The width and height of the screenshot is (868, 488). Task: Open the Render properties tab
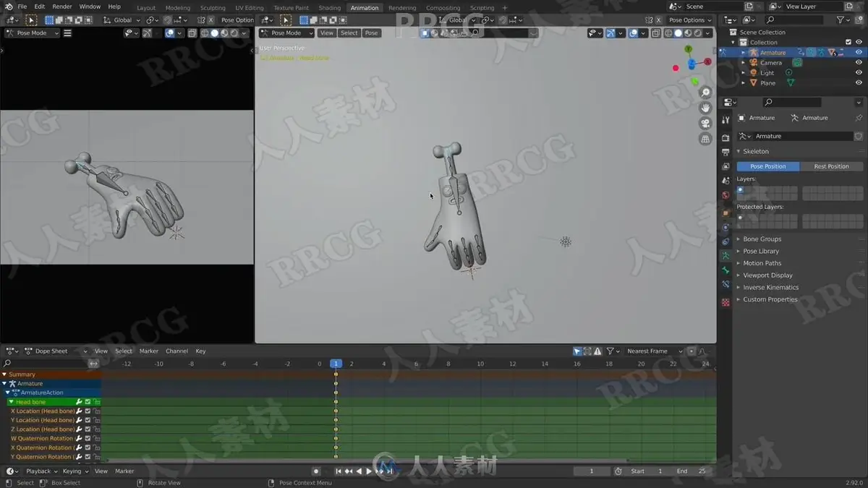[726, 137]
